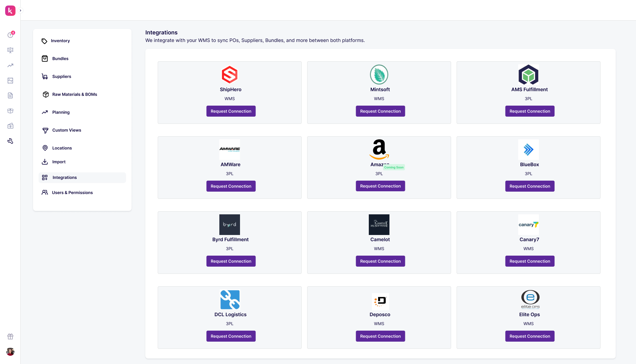Click the Coming Soon badge on Amazon

[394, 168]
